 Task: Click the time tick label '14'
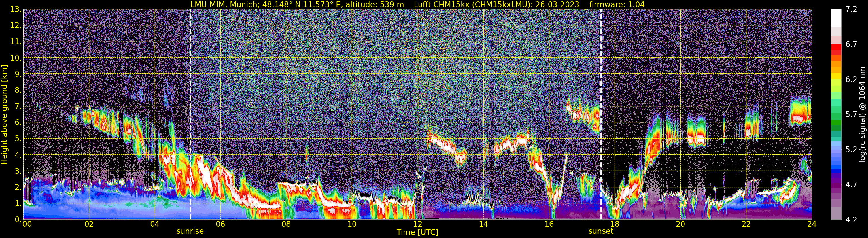483,224
